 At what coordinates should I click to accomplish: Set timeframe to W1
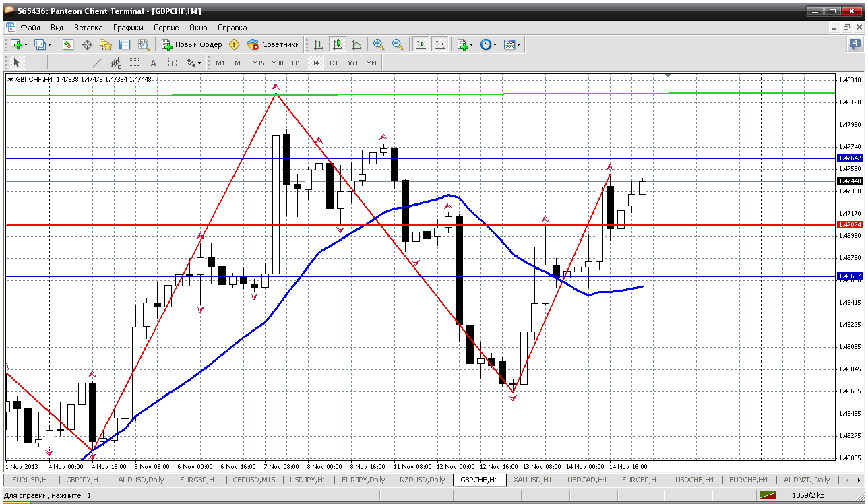tap(352, 63)
